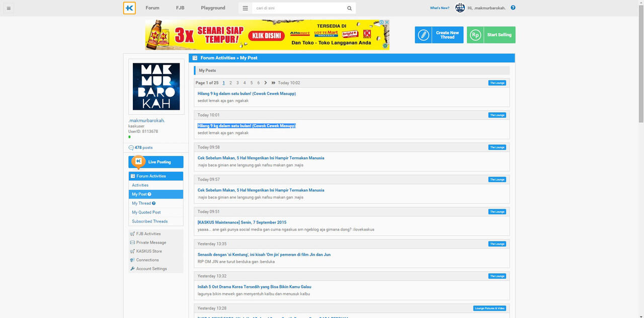
Task: Click the .makmurbarokah. username link
Action: 146,121
